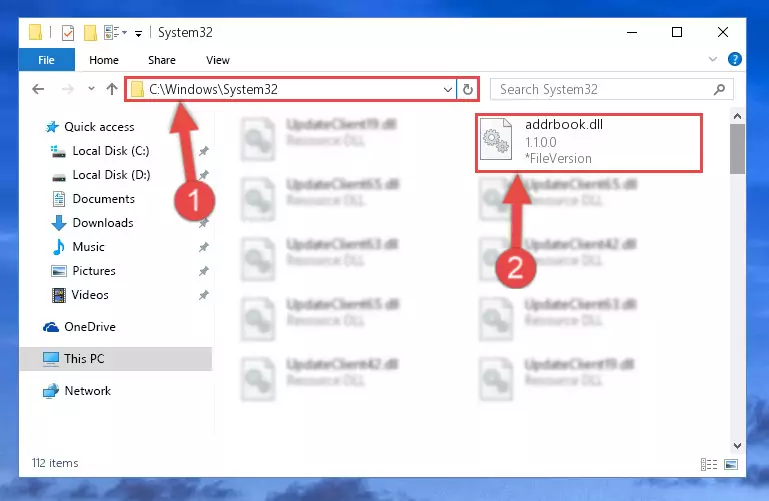Click the Network icon in sidebar
The image size is (769, 501).
(x=51, y=391)
